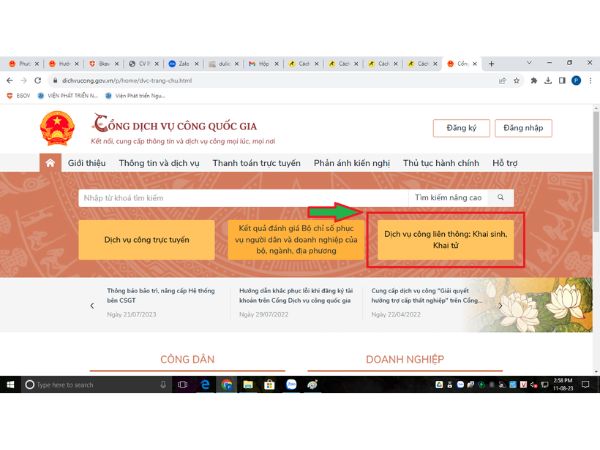600x450 pixels.
Task: Click Tìm kiếm nâng cao
Action: tap(448, 197)
